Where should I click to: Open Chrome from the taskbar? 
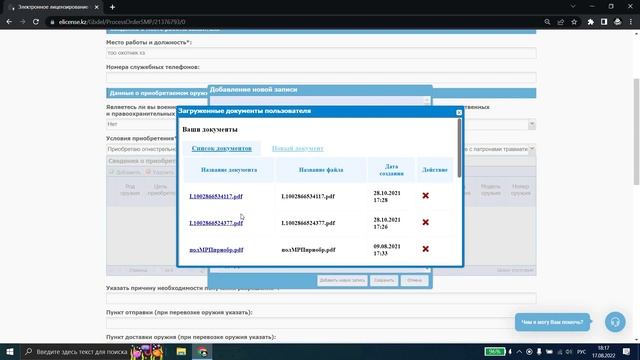[x=202, y=352]
